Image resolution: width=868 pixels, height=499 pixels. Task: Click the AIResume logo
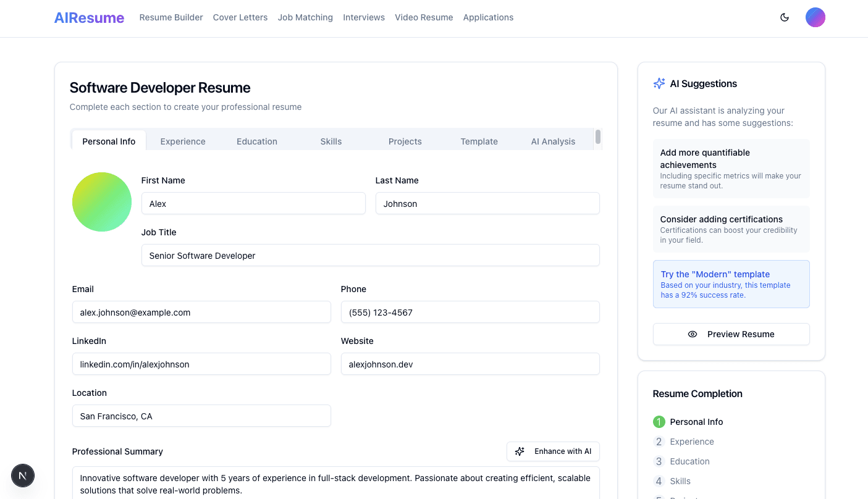[x=88, y=17]
